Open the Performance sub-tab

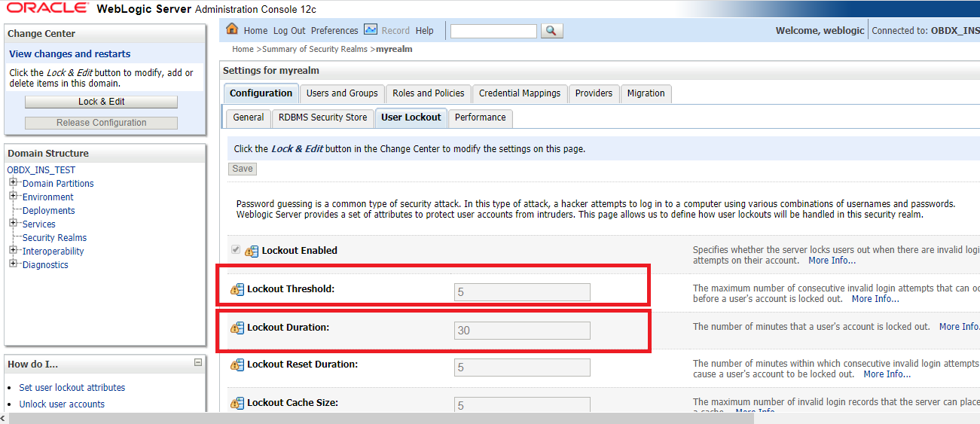(480, 117)
